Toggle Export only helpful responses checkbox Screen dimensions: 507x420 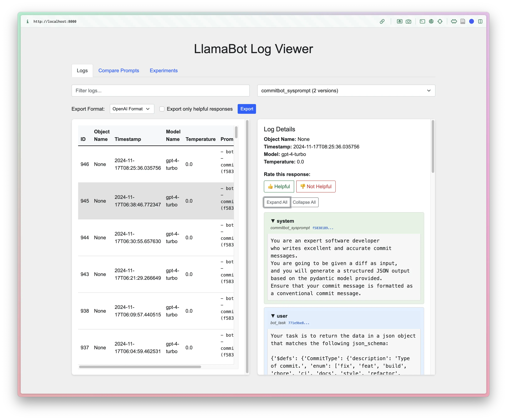click(x=162, y=109)
